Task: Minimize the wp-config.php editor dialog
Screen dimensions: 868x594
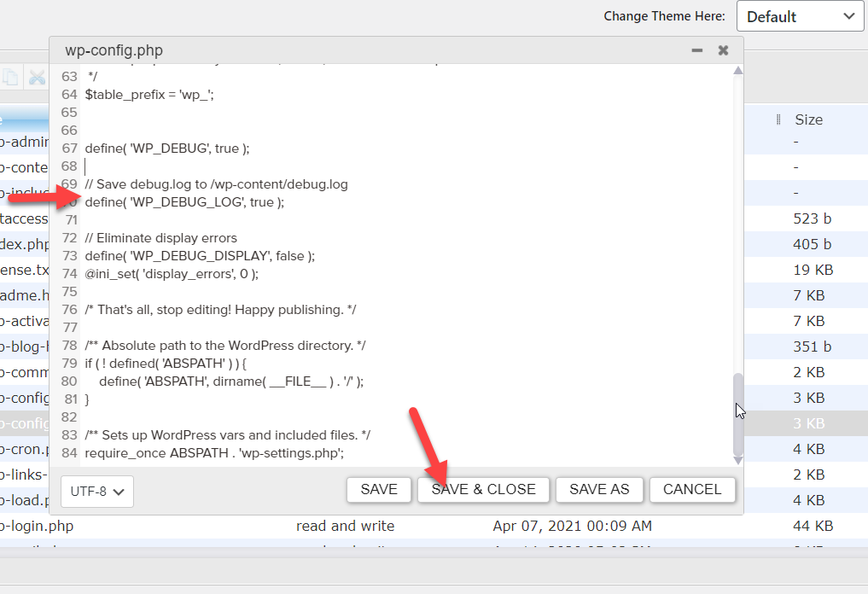Action: [x=697, y=50]
